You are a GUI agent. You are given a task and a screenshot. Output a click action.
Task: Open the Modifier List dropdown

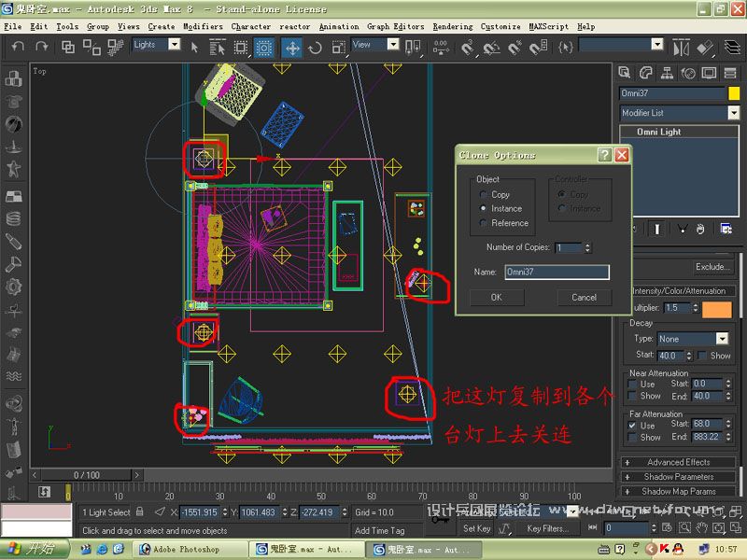[x=734, y=113]
